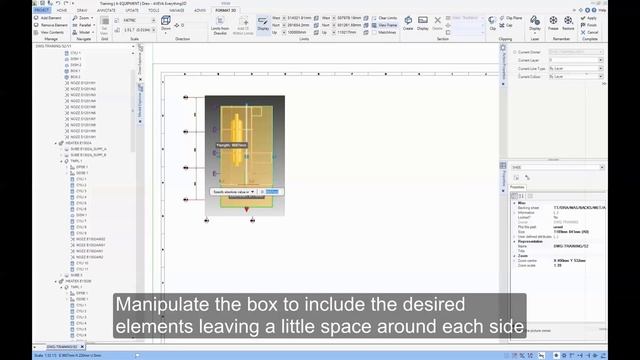Click the West limit pick icon
640x360 pixels.
coord(316,18)
